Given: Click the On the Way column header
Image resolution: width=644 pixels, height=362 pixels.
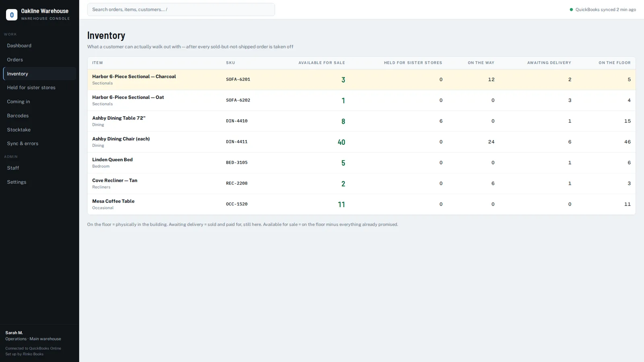Looking at the screenshot, I should click(481, 63).
